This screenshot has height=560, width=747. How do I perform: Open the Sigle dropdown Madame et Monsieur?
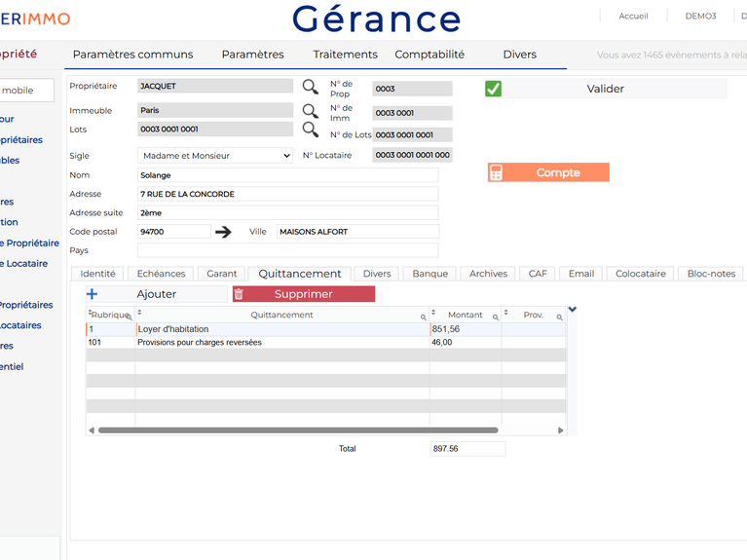click(x=215, y=156)
